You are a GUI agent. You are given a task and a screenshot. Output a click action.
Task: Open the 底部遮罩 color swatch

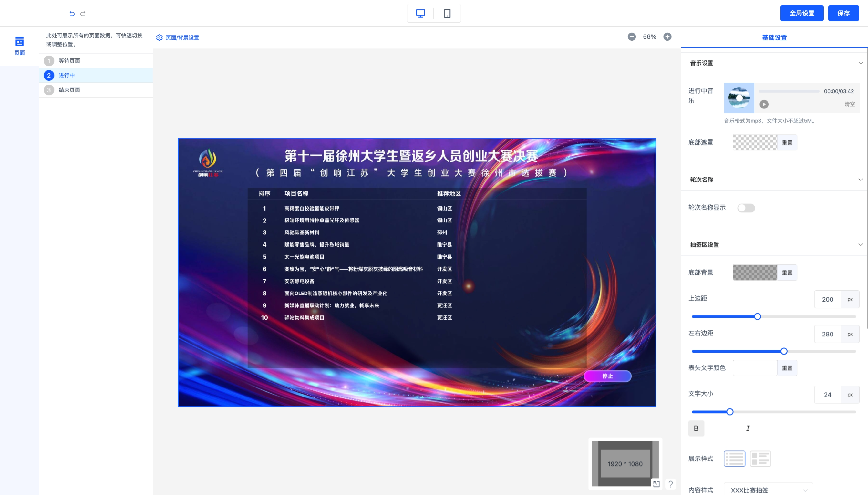click(x=755, y=142)
